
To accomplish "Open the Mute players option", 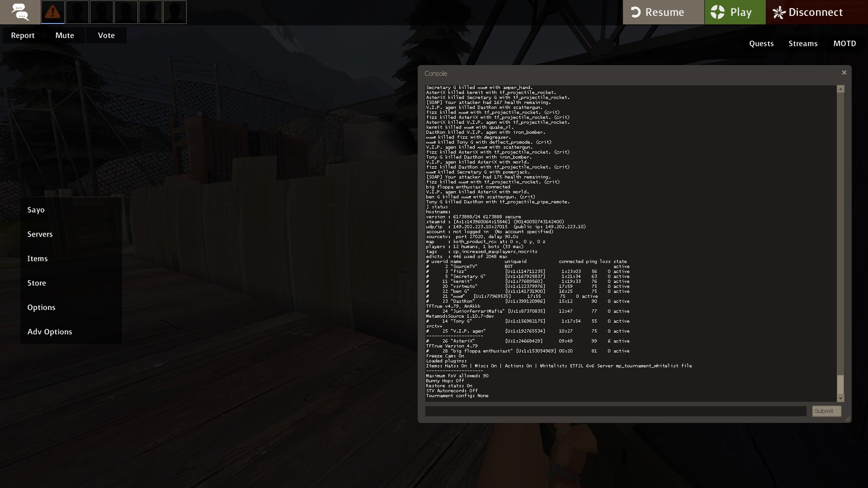I will pos(65,35).
